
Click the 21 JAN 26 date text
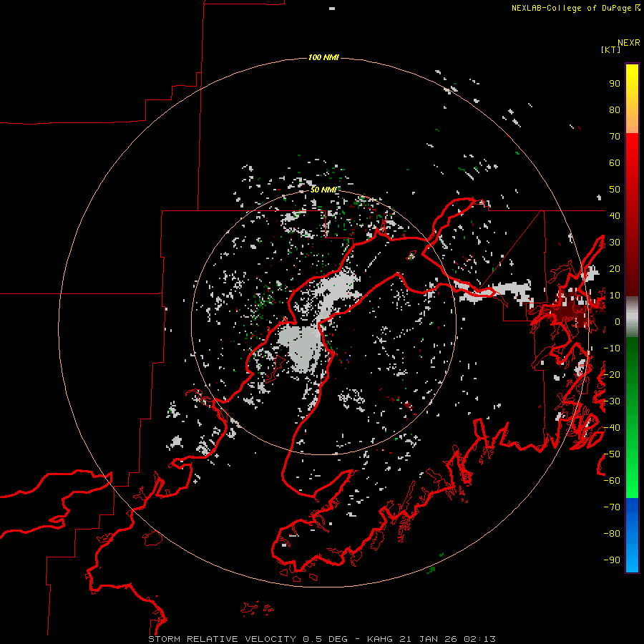coord(428,639)
